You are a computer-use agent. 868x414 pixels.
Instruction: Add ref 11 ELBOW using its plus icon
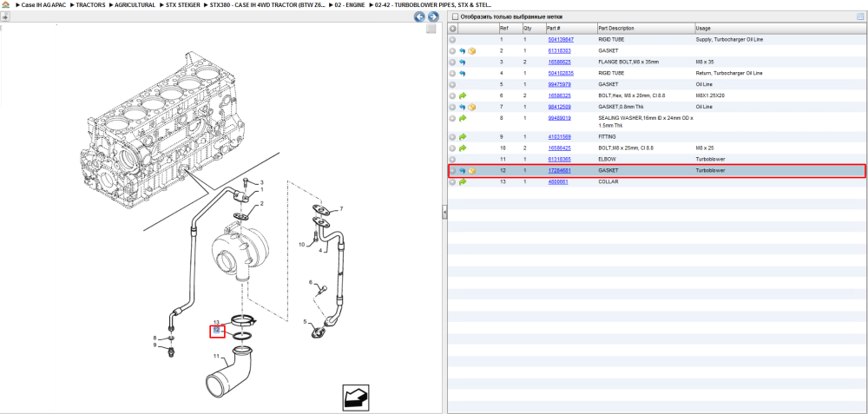tap(453, 160)
